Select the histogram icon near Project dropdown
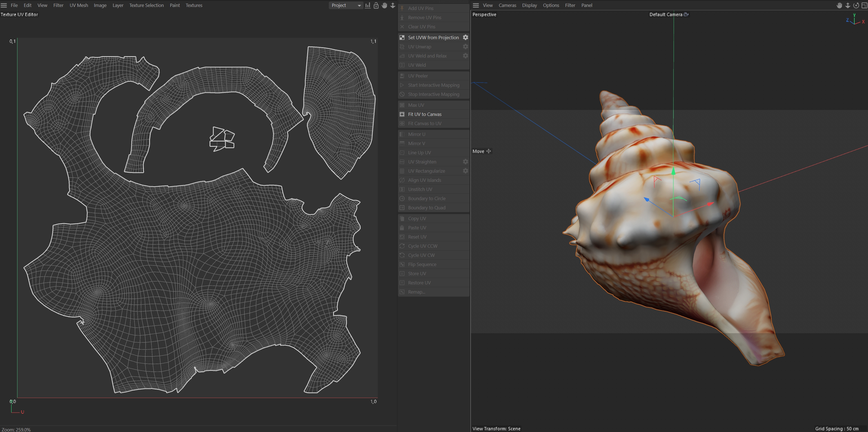This screenshot has height=432, width=868. [368, 5]
